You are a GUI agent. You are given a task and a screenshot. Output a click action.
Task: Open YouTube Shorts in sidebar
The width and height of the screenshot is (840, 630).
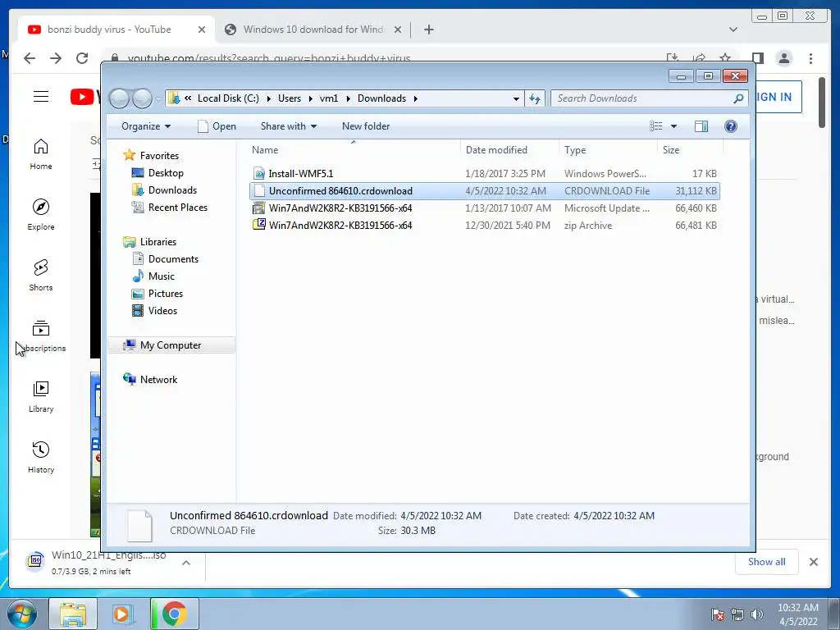(x=41, y=276)
